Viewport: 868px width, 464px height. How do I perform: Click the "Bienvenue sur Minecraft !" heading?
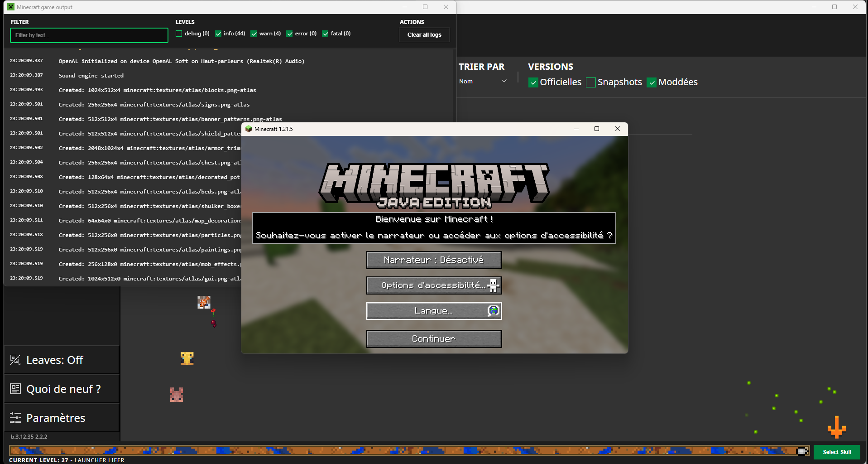point(434,219)
